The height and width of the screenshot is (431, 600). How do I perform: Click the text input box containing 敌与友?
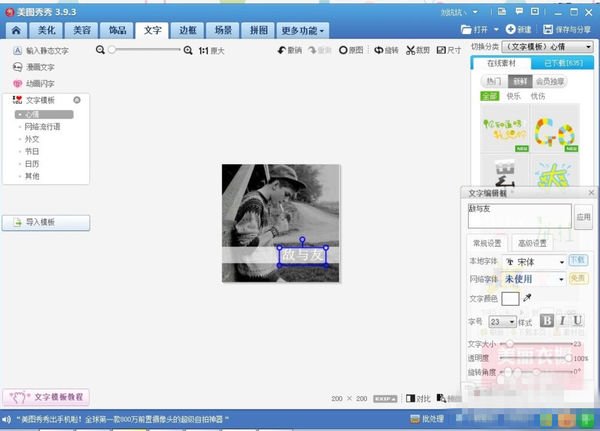tap(520, 216)
